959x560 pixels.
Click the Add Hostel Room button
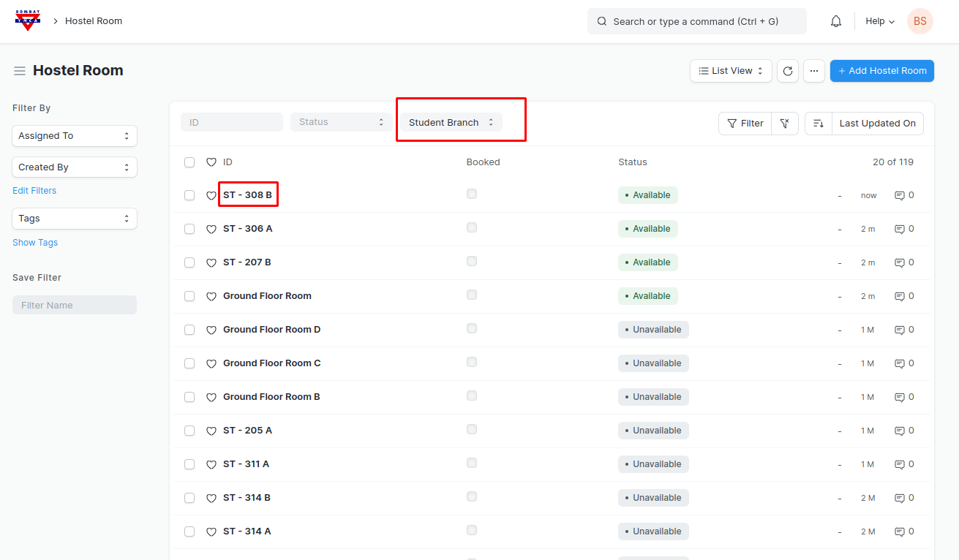click(881, 71)
